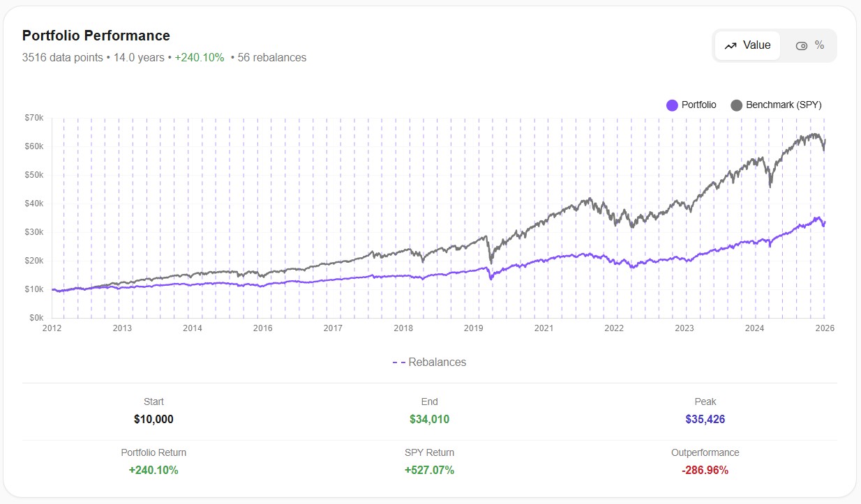861x504 pixels.
Task: Click the Peak value of $35,426
Action: [x=705, y=419]
